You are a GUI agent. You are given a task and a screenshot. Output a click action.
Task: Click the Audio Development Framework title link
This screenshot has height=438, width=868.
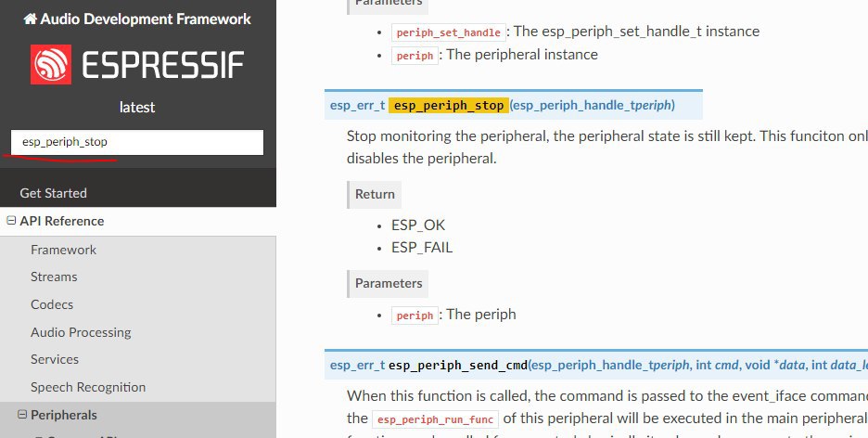pos(146,19)
